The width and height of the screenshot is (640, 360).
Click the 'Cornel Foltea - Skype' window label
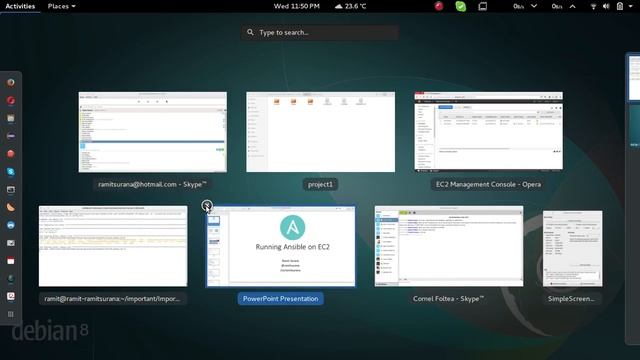(449, 299)
